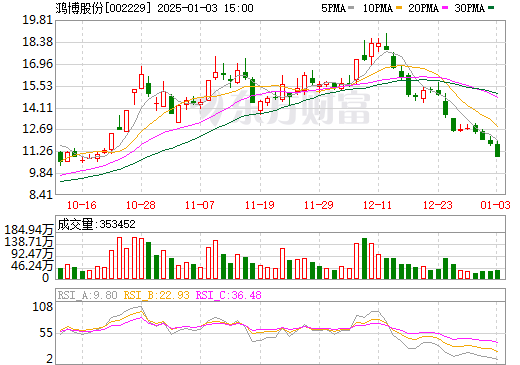
Task: Select the 10-16 date axis label
Action: [x=82, y=205]
